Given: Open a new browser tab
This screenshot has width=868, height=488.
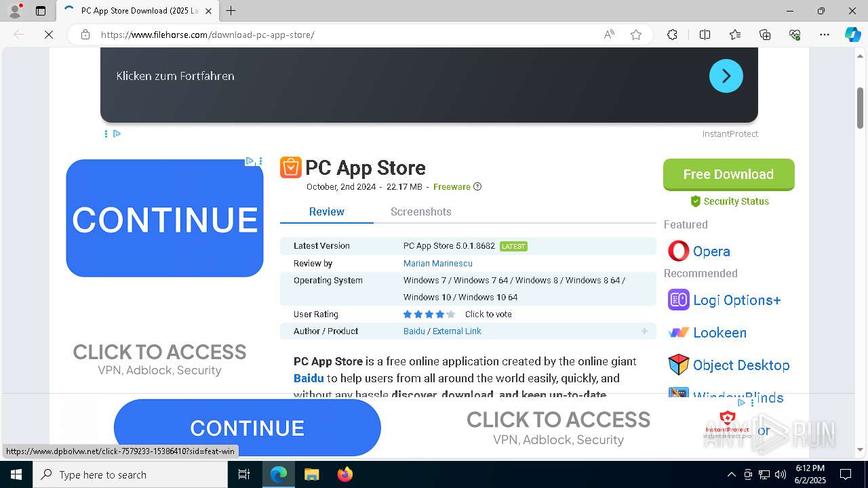Looking at the screenshot, I should [x=231, y=11].
